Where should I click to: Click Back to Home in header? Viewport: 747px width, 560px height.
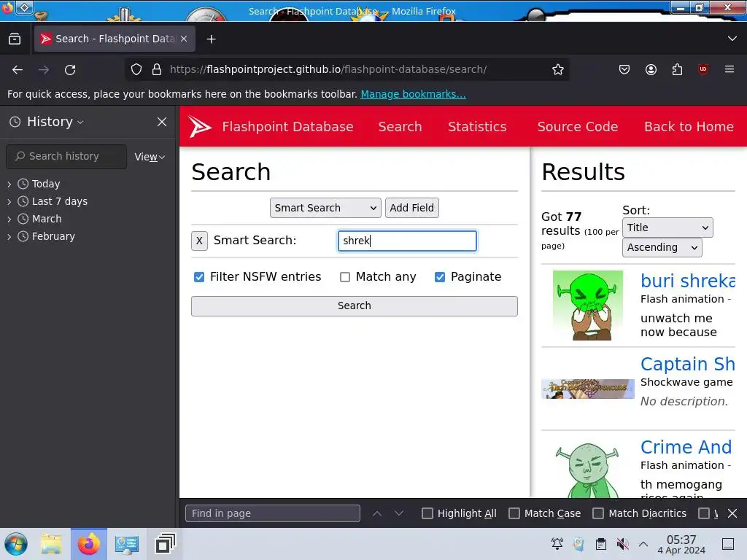pyautogui.click(x=689, y=127)
